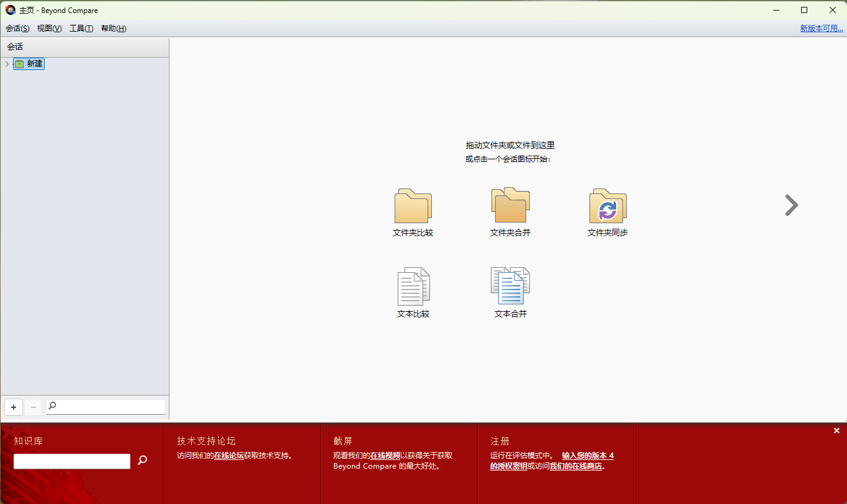Add a new session with plus button
This screenshot has width=847, height=504.
(14, 407)
